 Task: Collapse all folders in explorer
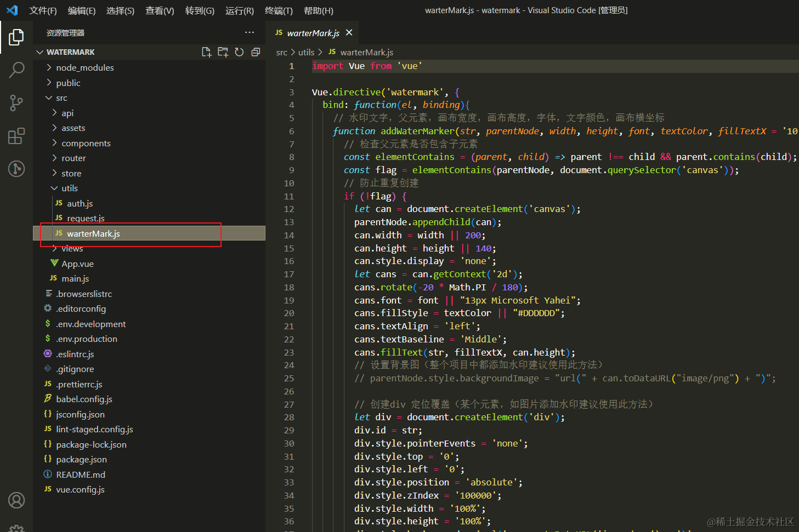pos(256,52)
